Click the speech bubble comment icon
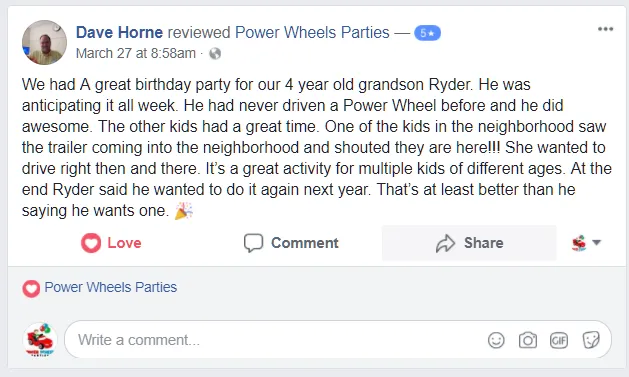This screenshot has height=377, width=629. click(254, 243)
